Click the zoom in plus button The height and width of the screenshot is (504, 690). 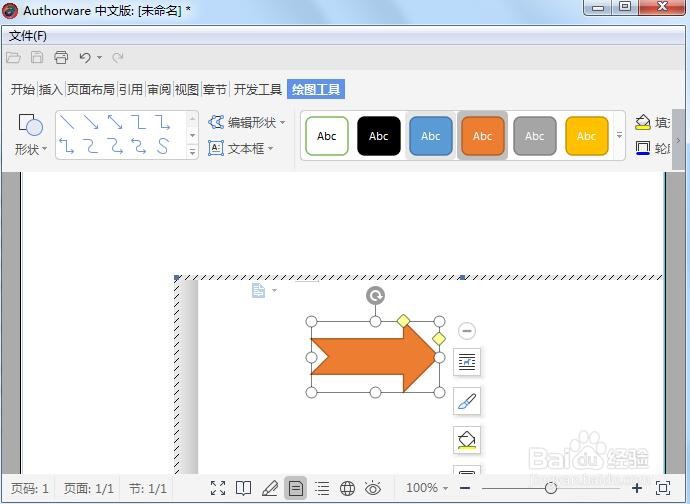point(637,488)
